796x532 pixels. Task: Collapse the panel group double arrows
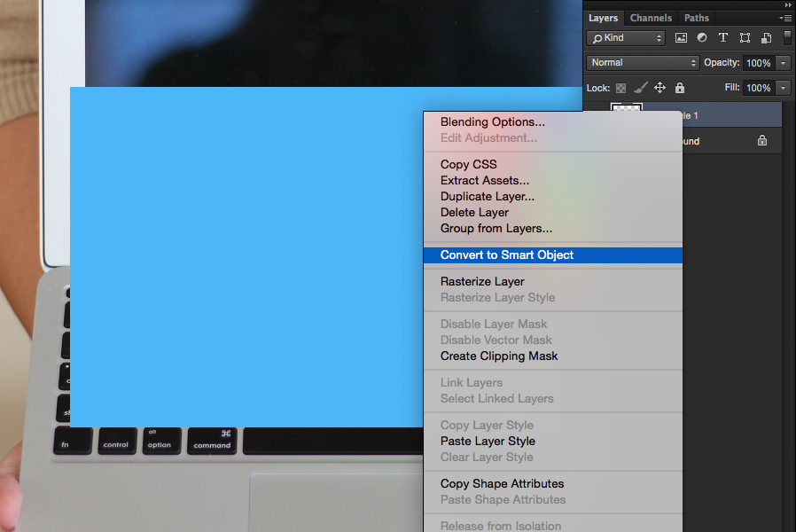point(788,4)
